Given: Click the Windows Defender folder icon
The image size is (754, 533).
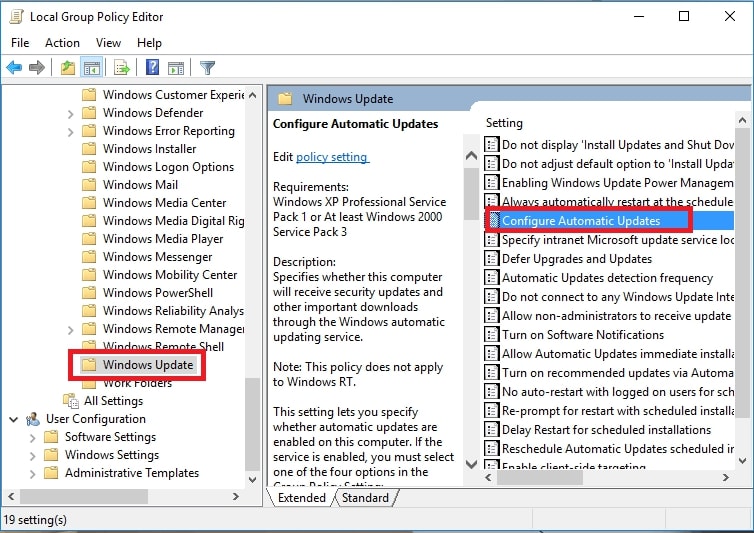Looking at the screenshot, I should click(89, 113).
